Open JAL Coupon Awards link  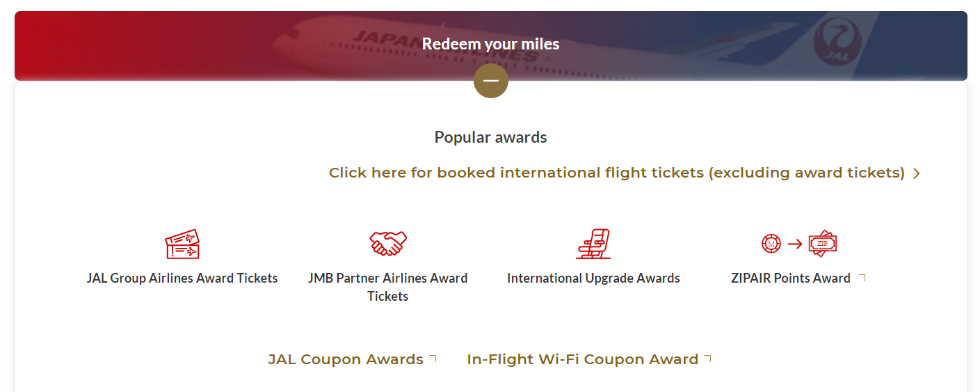346,359
